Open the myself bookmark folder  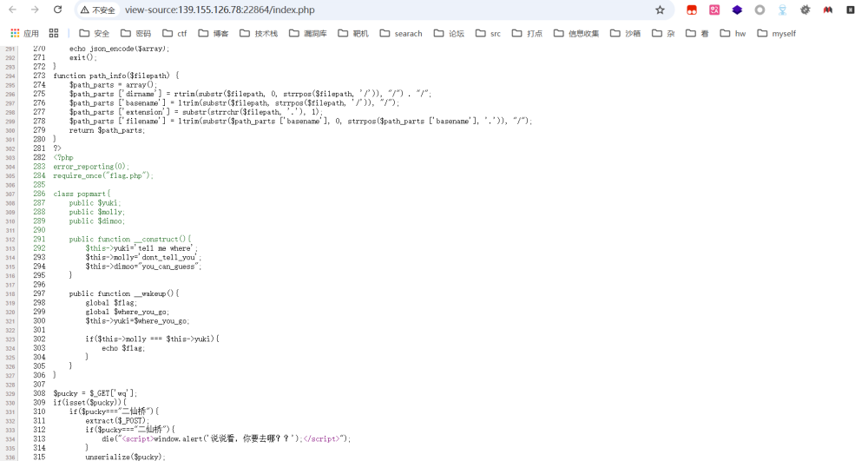[x=776, y=33]
